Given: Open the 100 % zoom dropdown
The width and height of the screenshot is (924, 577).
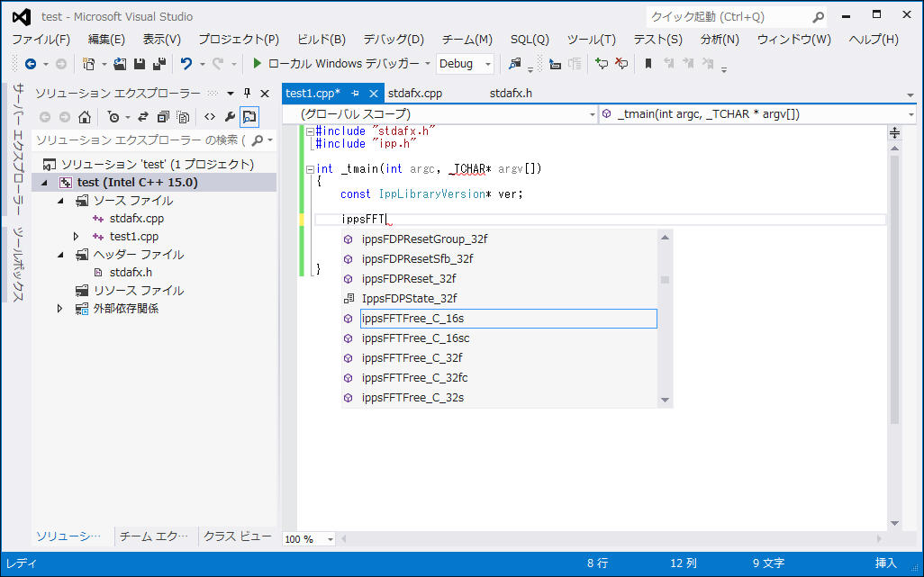Looking at the screenshot, I should pyautogui.click(x=331, y=539).
